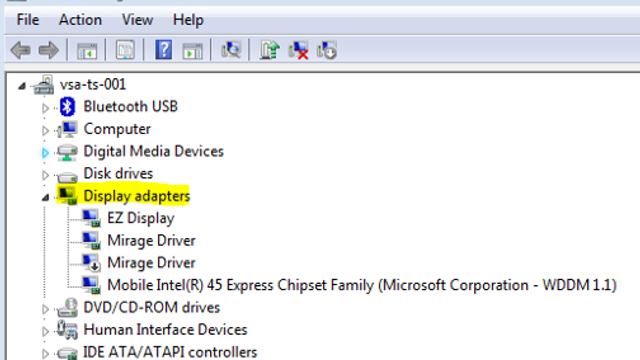
Task: Click the IDE ATA/ATAPI controllers icon
Action: (x=67, y=353)
